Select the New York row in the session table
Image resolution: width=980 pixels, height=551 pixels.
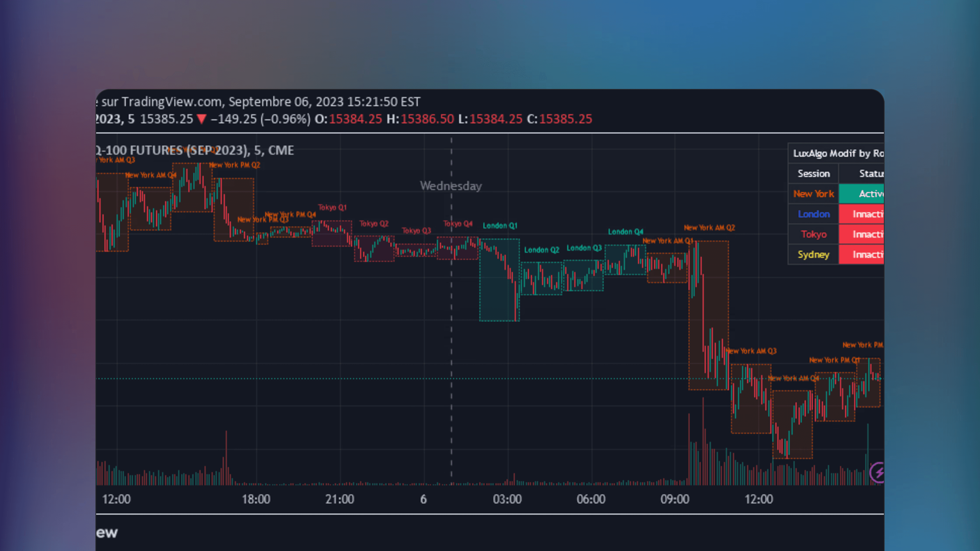813,194
